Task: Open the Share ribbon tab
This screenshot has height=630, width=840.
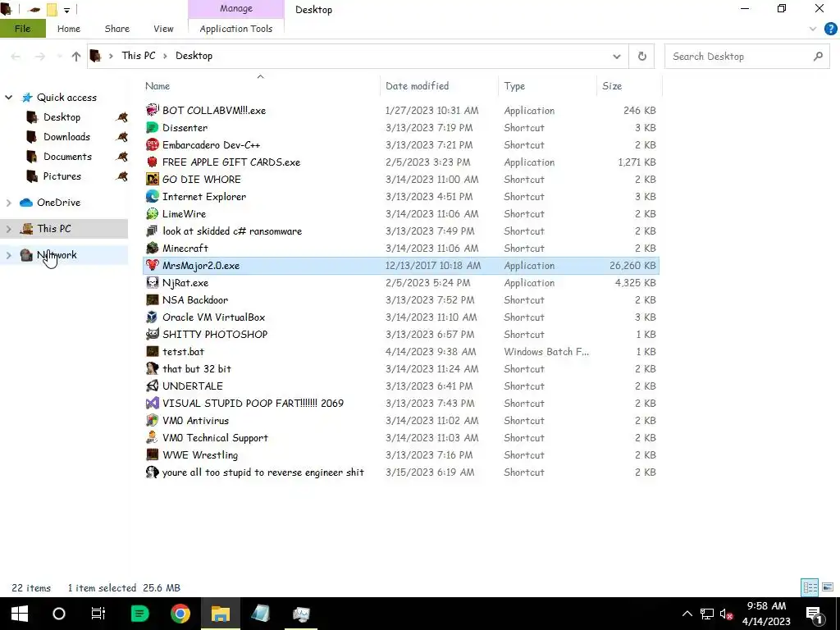Action: [x=116, y=29]
